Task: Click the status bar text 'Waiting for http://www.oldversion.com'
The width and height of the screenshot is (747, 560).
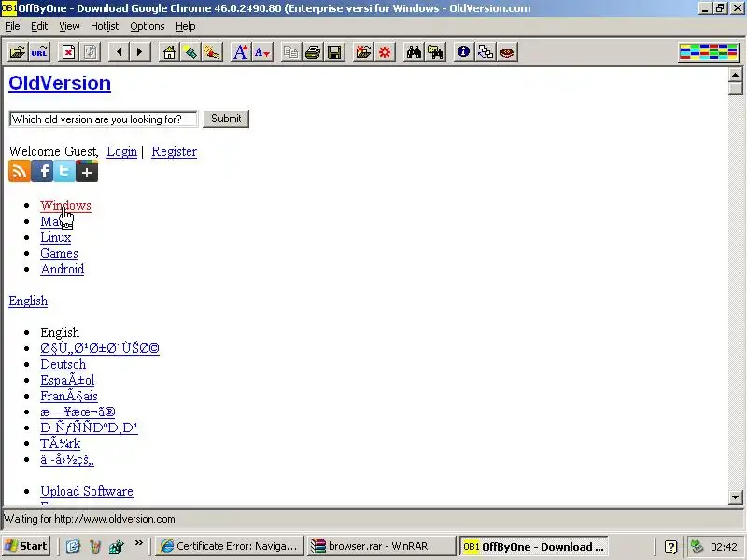Action: [90, 519]
